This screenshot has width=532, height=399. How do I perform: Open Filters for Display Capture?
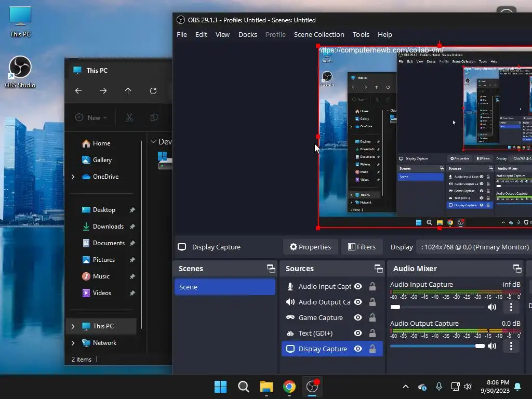362,247
